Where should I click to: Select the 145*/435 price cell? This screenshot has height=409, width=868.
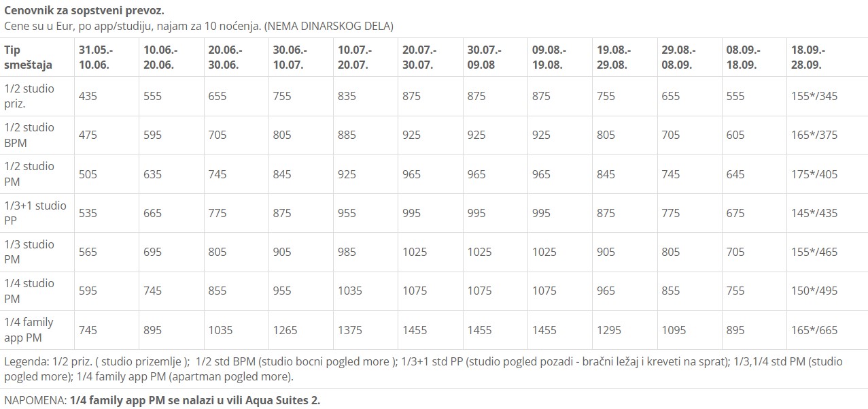coord(814,213)
